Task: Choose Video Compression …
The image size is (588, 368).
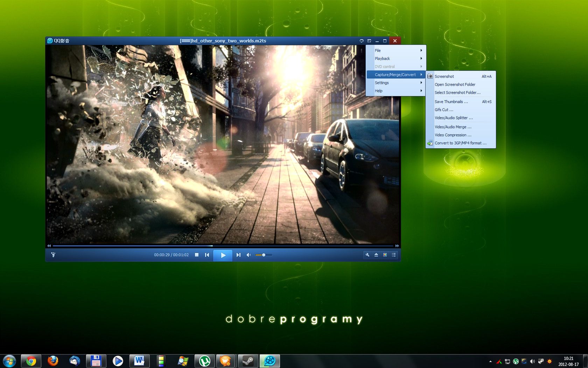Action: (461, 135)
